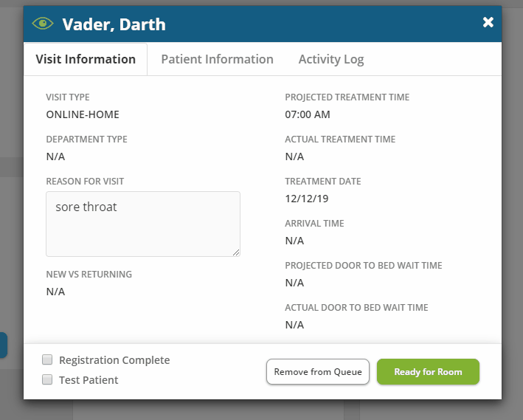This screenshot has width=523, height=420.
Task: Click the green Ready for Room button
Action: tap(428, 372)
